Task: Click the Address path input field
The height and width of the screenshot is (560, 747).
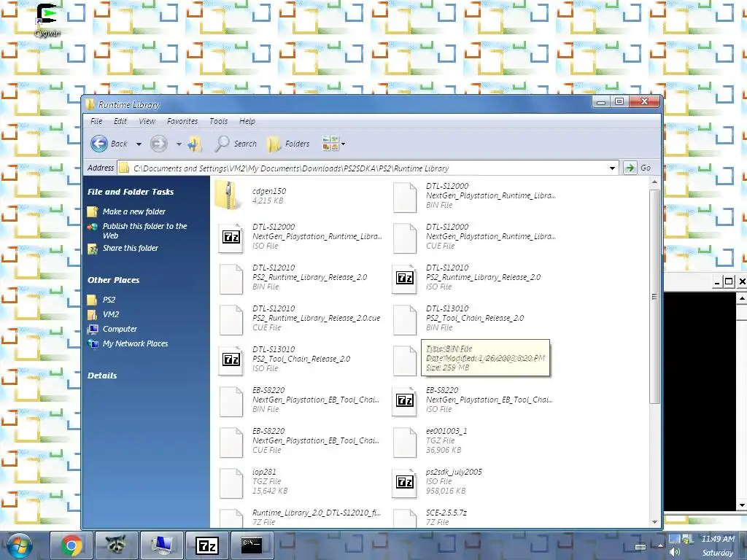Action: pyautogui.click(x=369, y=168)
